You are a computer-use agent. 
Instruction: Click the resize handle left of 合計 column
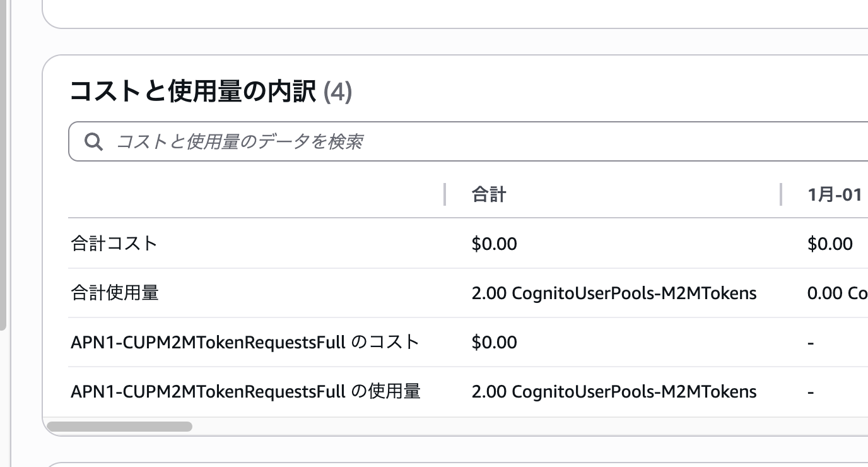[x=445, y=194]
